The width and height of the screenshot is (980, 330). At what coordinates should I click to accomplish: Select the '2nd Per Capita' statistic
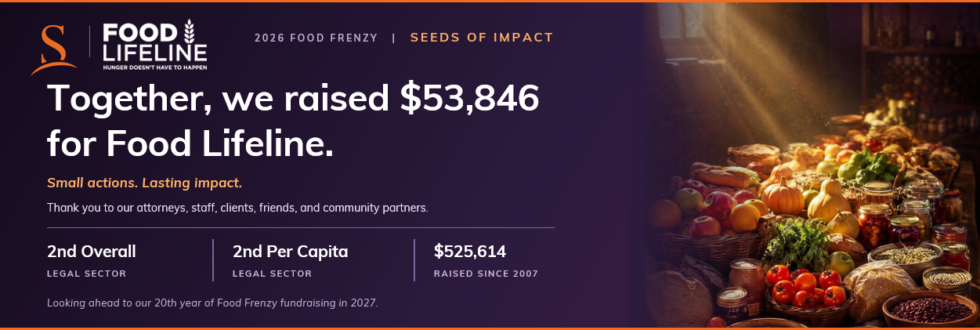coord(290,252)
